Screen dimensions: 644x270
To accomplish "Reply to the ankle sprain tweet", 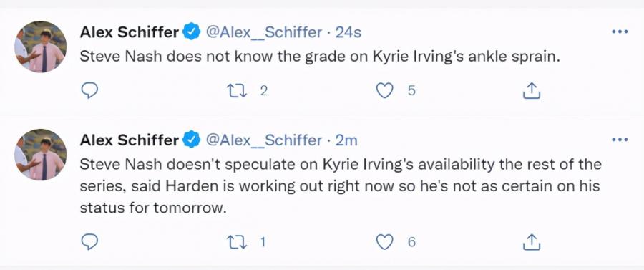I will pyautogui.click(x=89, y=90).
